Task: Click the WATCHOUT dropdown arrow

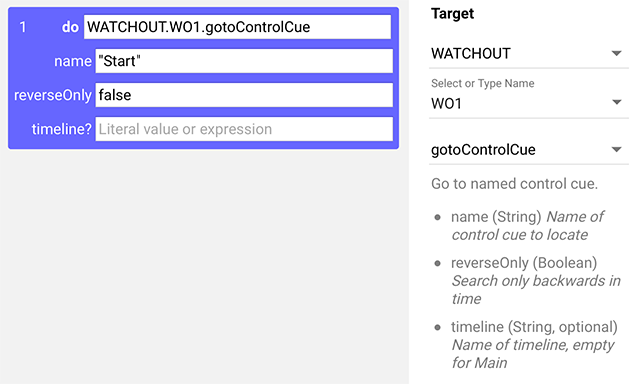Action: (x=616, y=53)
